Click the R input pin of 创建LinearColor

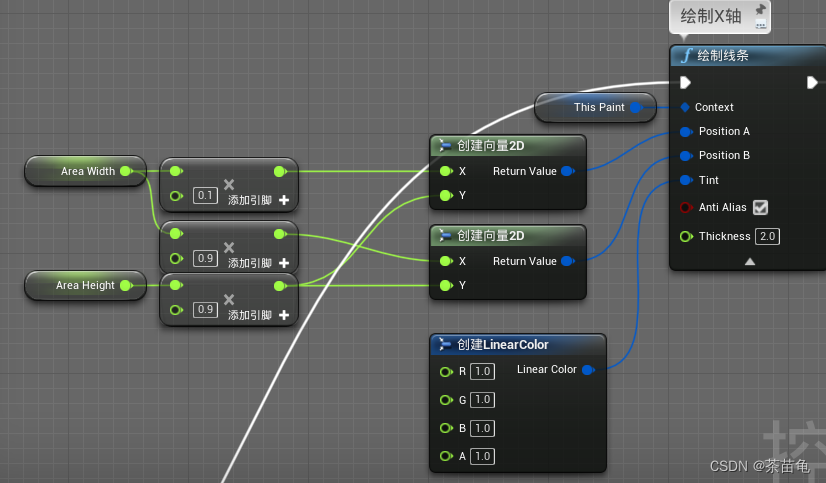446,372
